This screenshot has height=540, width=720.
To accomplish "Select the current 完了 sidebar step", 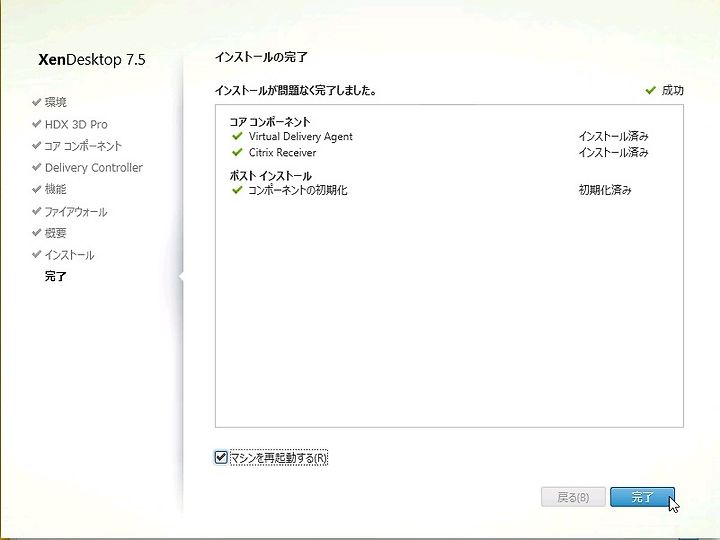I will pos(56,276).
